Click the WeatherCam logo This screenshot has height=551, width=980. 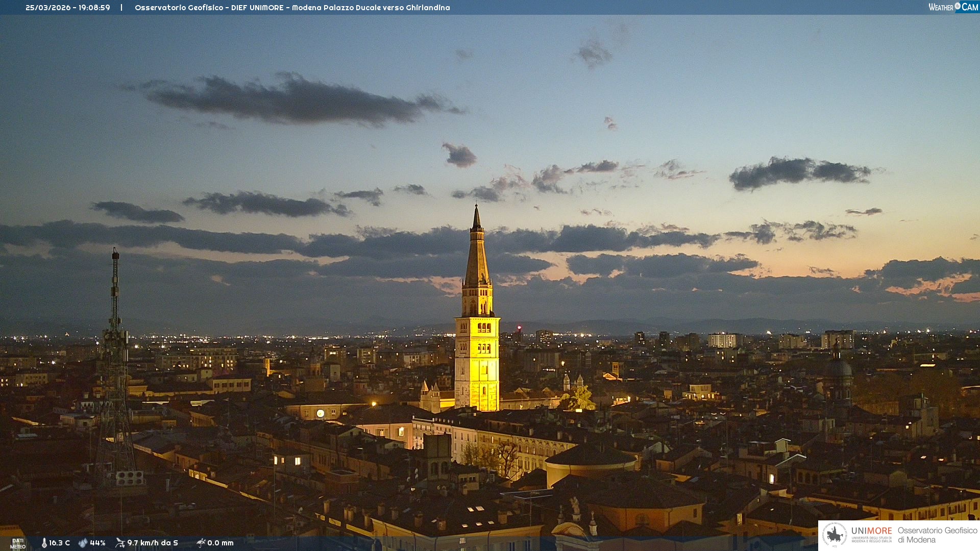[952, 7]
